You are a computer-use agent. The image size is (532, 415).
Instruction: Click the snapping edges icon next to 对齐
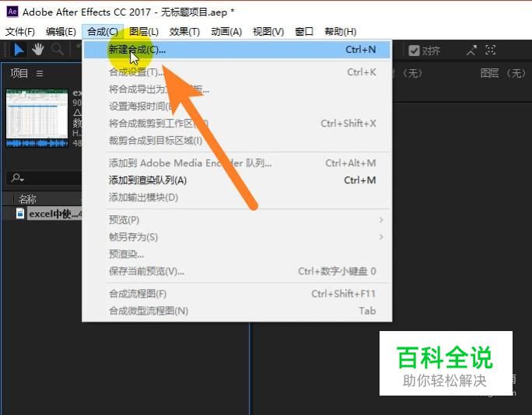(471, 51)
